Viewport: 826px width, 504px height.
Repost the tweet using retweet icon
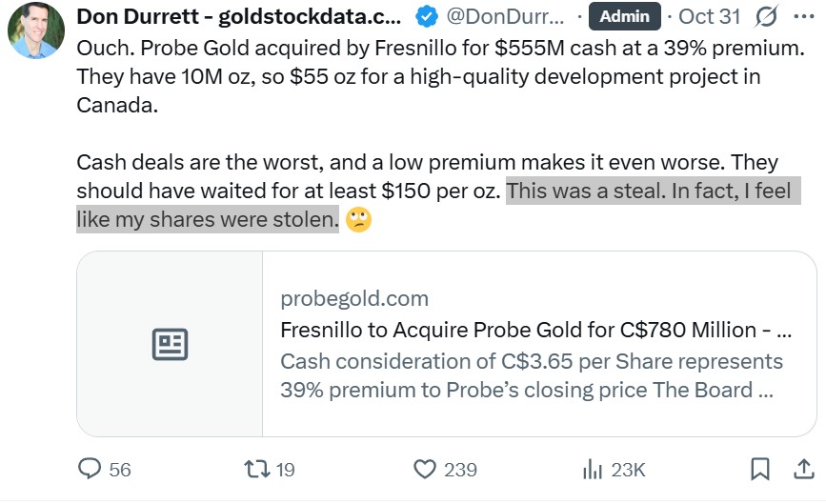click(257, 469)
